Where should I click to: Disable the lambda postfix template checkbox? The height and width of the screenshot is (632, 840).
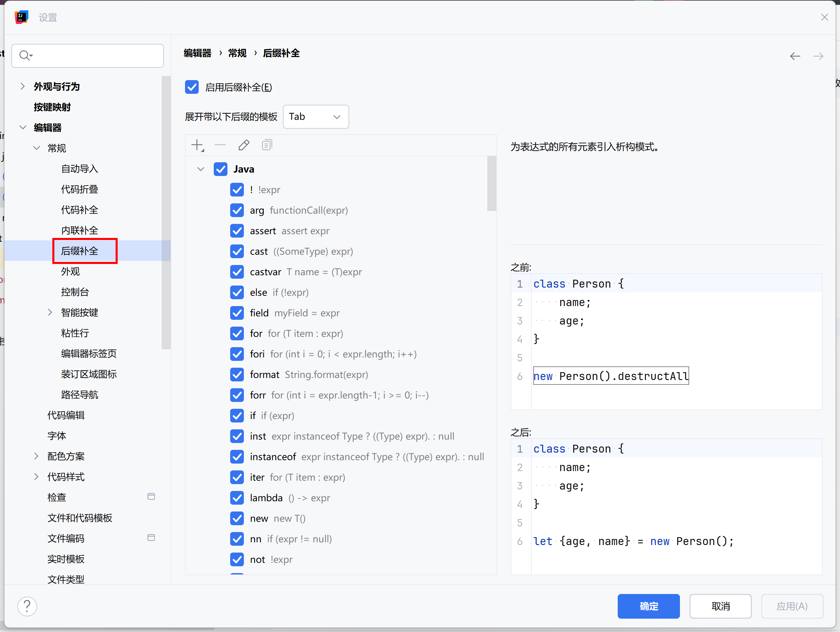[237, 498]
